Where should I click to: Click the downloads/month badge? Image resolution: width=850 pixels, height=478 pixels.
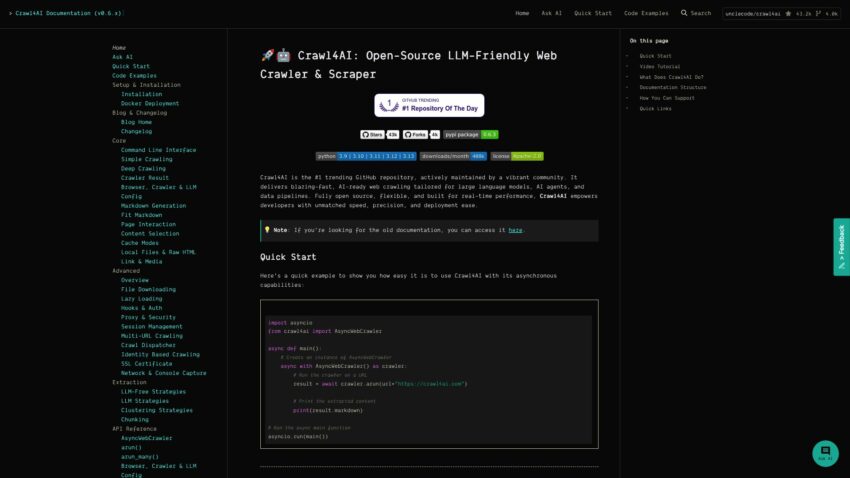point(453,156)
